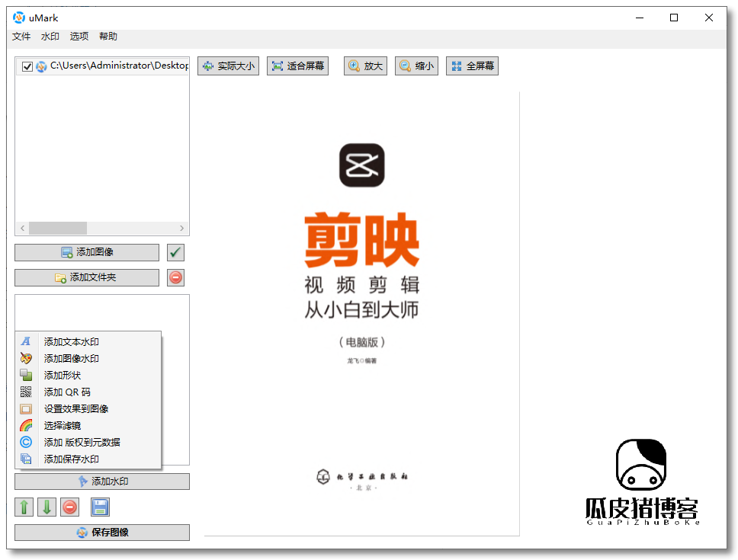
Task: Click the 全屏幕 fullscreen toolbar button
Action: click(472, 66)
